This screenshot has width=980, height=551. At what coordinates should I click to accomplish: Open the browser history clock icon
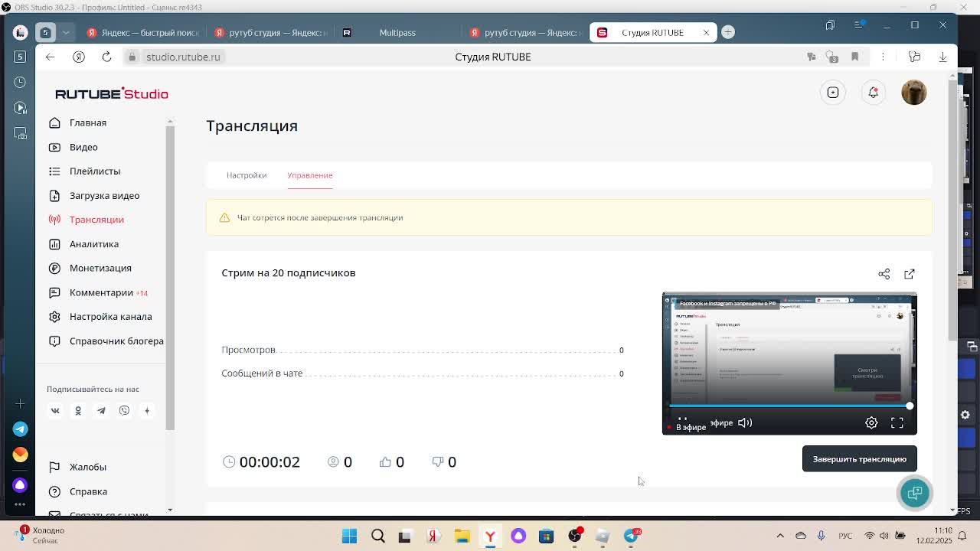pos(20,82)
